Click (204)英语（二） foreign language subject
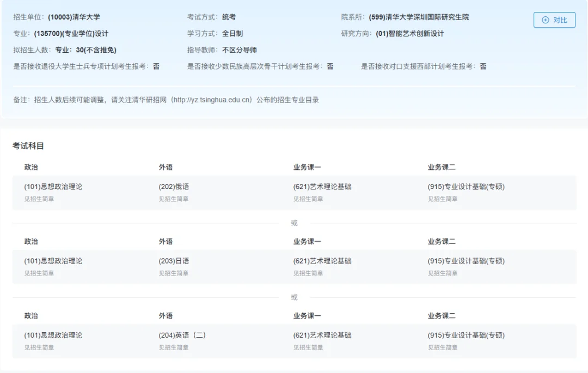Image resolution: width=588 pixels, height=373 pixels. 182,335
